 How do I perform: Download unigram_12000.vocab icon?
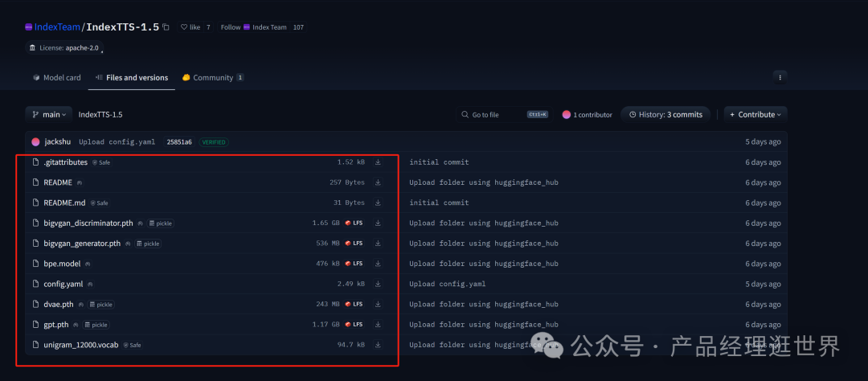point(378,345)
